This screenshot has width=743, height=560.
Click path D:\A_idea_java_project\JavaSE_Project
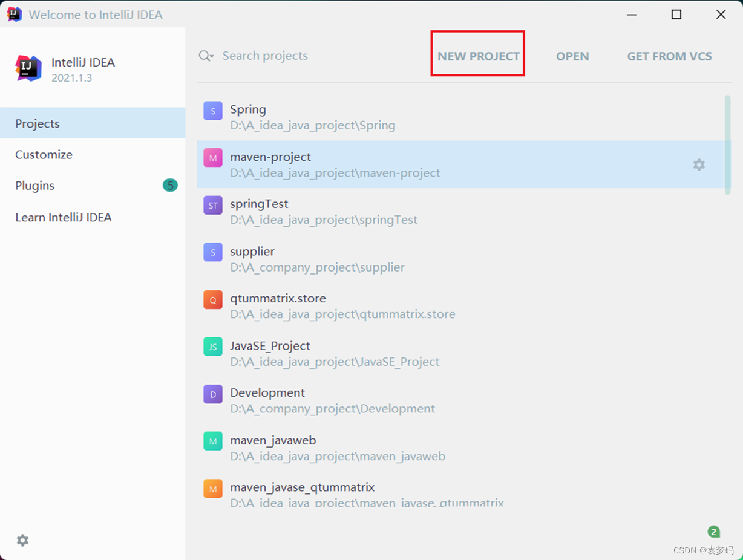(335, 362)
